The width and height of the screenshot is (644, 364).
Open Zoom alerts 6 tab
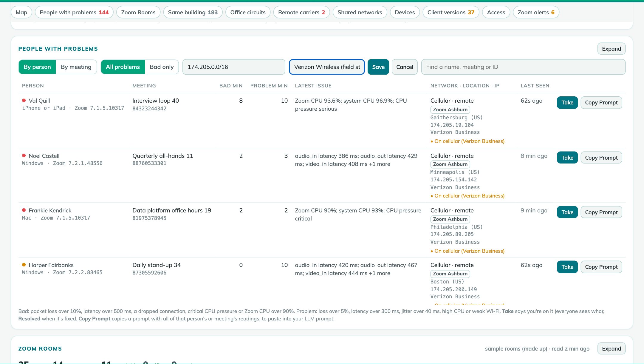point(536,12)
